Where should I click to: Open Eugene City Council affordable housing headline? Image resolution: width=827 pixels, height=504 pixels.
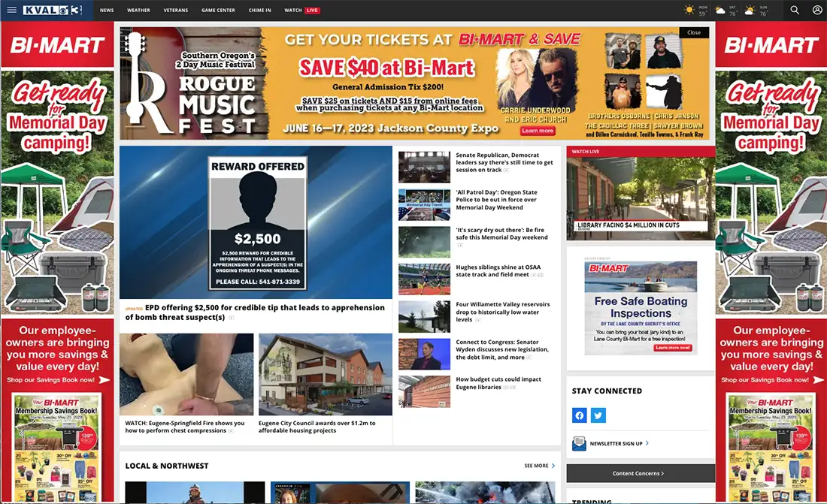click(317, 427)
